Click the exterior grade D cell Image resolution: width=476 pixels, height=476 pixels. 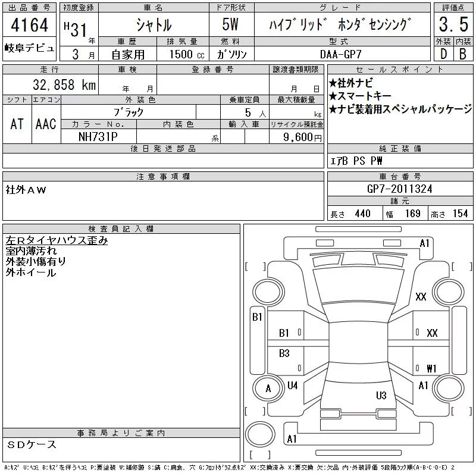443,53
